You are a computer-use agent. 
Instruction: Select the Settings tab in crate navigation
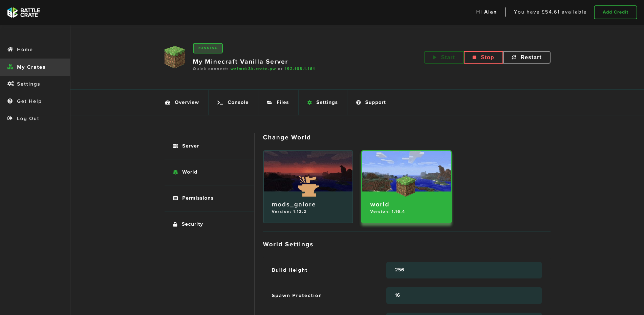click(323, 103)
